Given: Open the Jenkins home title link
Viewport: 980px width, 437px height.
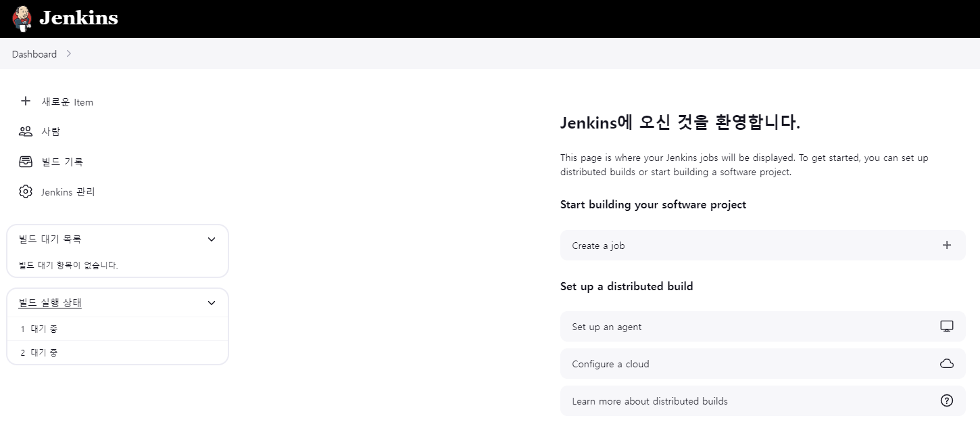Looking at the screenshot, I should tap(78, 18).
